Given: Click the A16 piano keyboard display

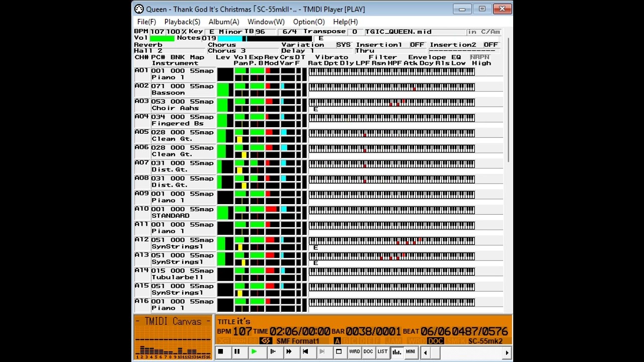Looking at the screenshot, I should coord(391,303).
